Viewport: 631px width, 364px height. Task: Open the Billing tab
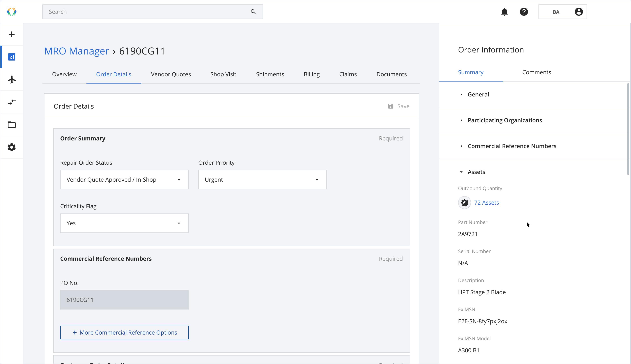click(311, 74)
